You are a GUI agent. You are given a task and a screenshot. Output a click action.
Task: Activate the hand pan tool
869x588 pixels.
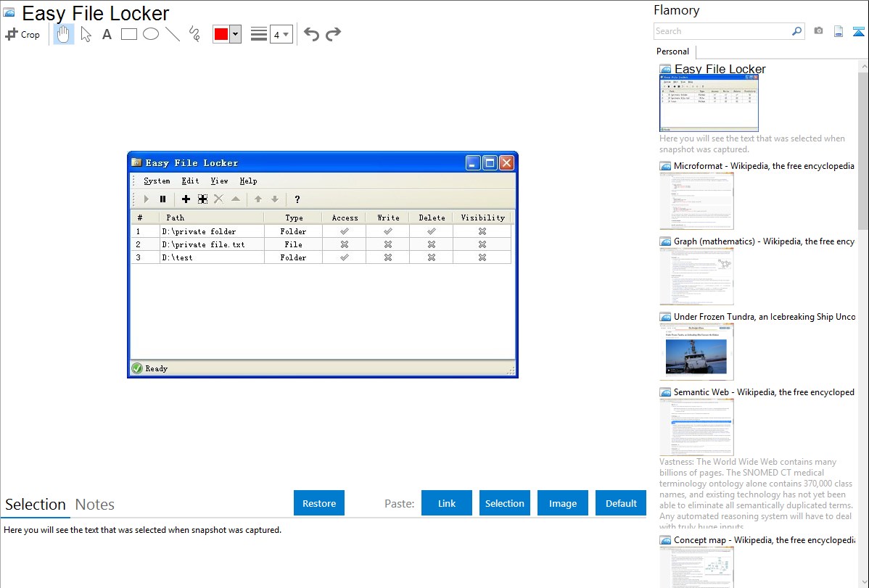[x=64, y=34]
